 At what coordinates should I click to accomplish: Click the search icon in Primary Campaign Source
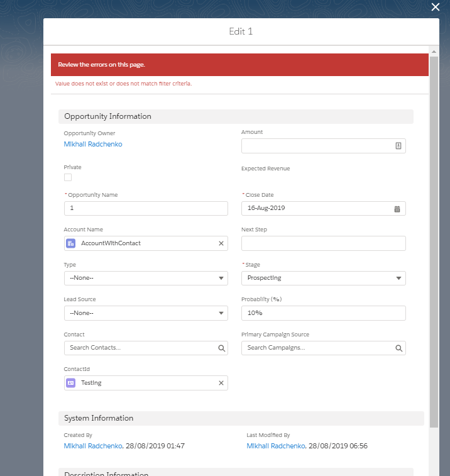[398, 348]
